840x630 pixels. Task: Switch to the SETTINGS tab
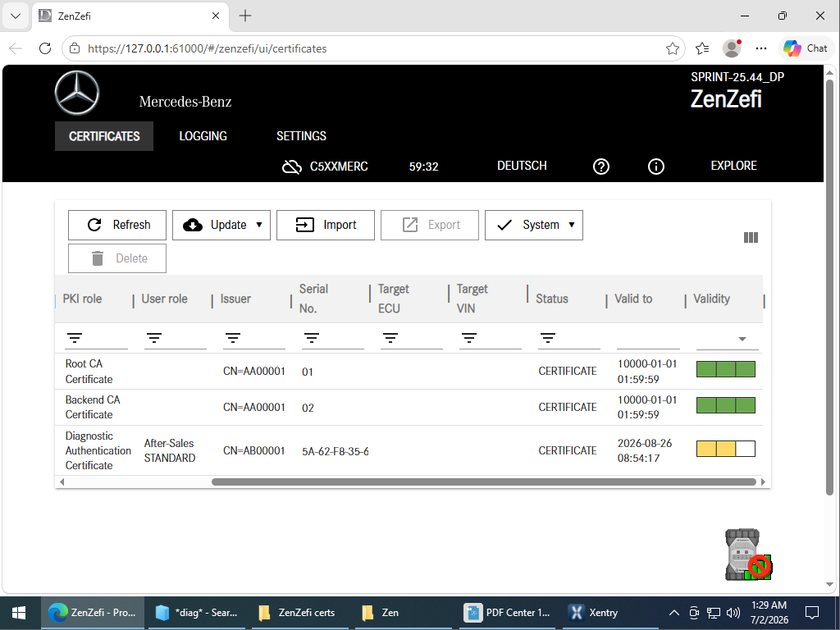tap(301, 136)
